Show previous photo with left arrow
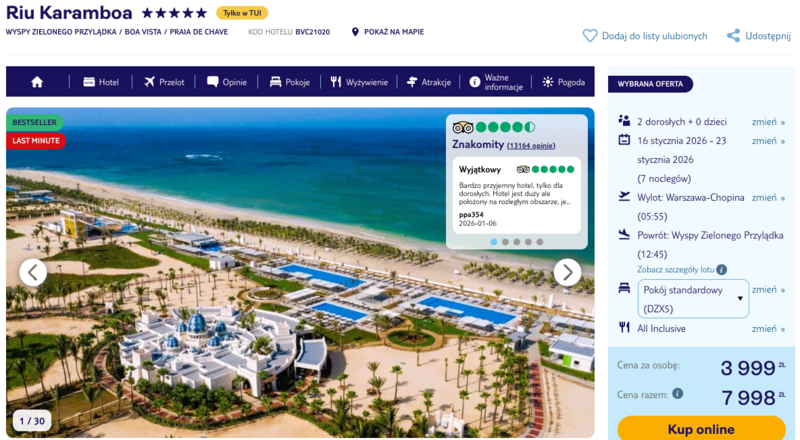This screenshot has width=800, height=440. [33, 273]
